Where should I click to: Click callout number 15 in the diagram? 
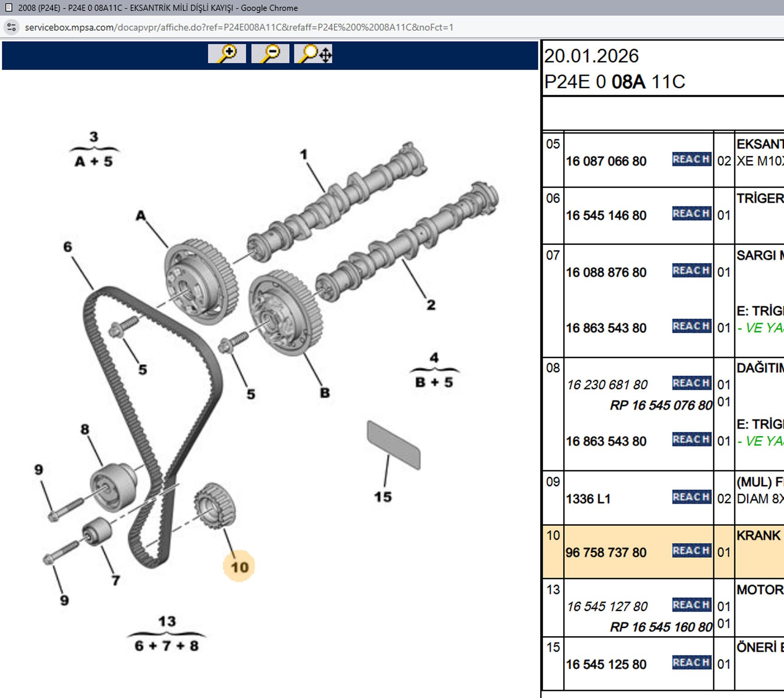pyautogui.click(x=382, y=497)
